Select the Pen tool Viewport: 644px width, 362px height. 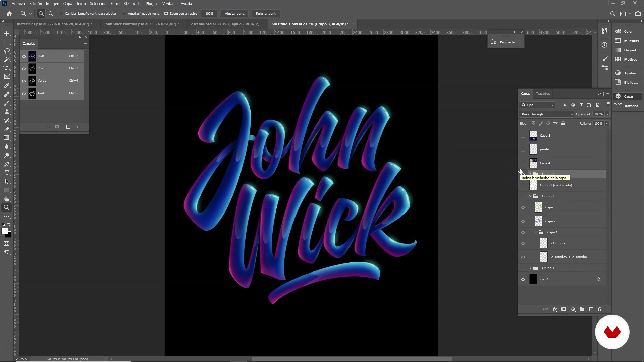(x=7, y=164)
